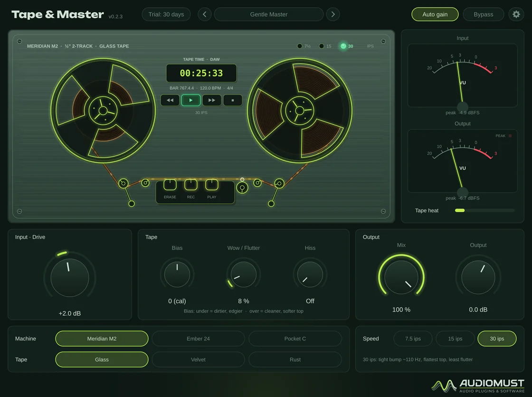Click the BAR 767.4.4 readout
The height and width of the screenshot is (397, 532).
181,88
